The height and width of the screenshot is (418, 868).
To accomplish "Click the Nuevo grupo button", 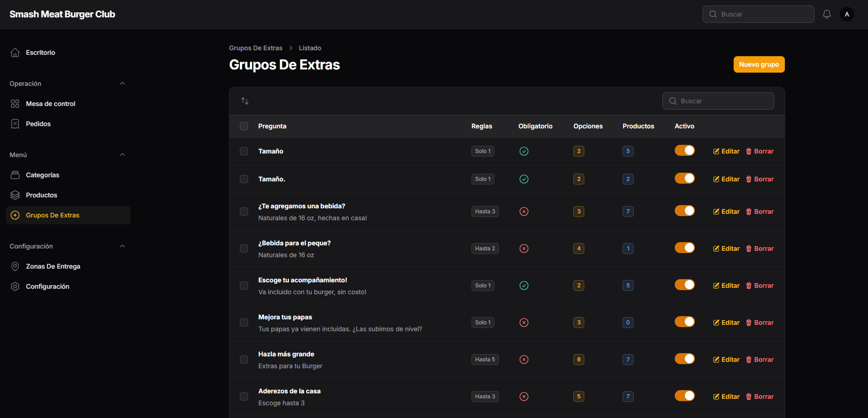I will [759, 64].
